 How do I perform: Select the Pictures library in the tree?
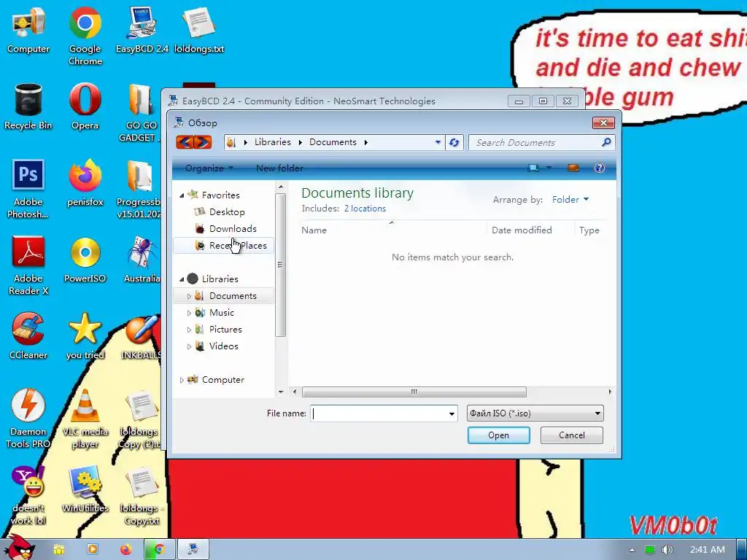[225, 330]
